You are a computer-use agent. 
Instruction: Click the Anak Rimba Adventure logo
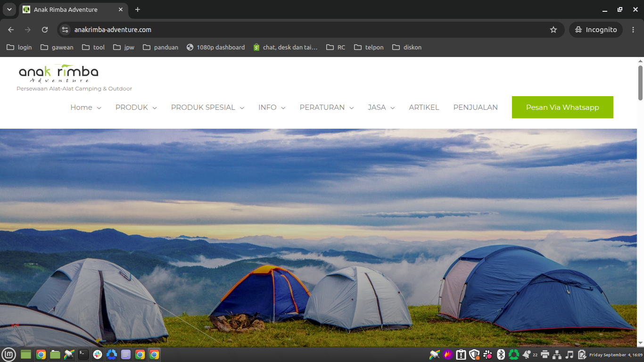(x=58, y=74)
